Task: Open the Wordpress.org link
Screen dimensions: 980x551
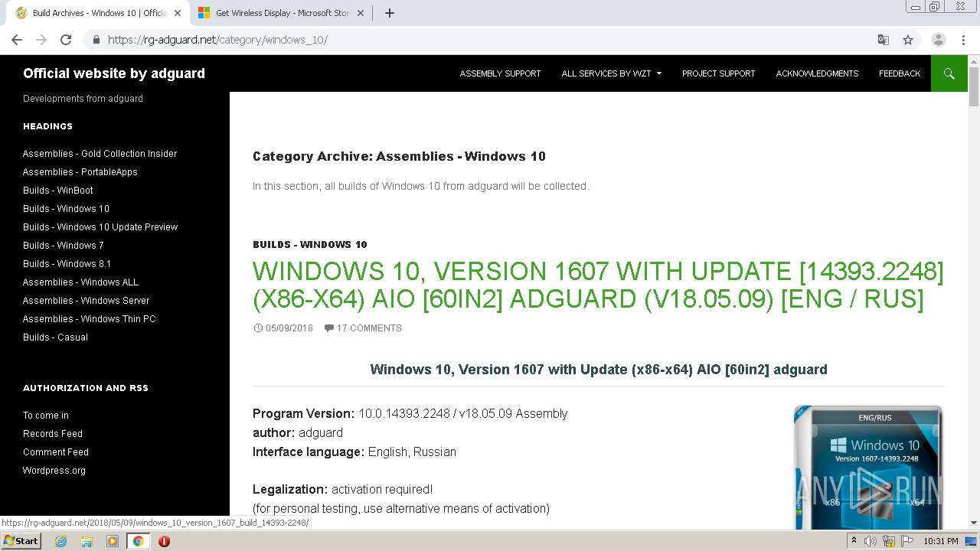Action: click(54, 471)
